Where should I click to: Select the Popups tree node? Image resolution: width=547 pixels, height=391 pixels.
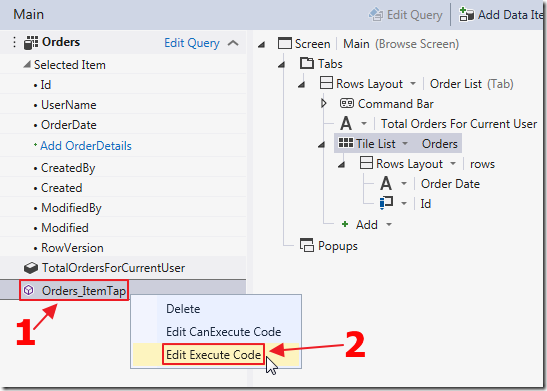(x=338, y=246)
